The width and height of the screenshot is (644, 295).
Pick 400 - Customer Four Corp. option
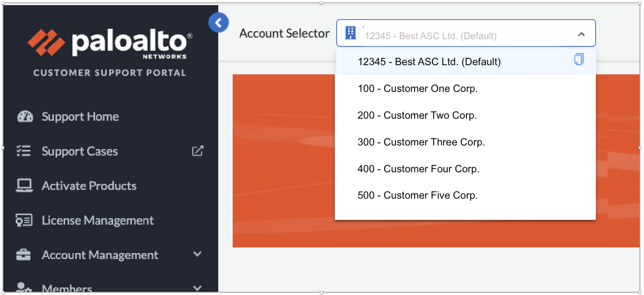[x=418, y=169]
